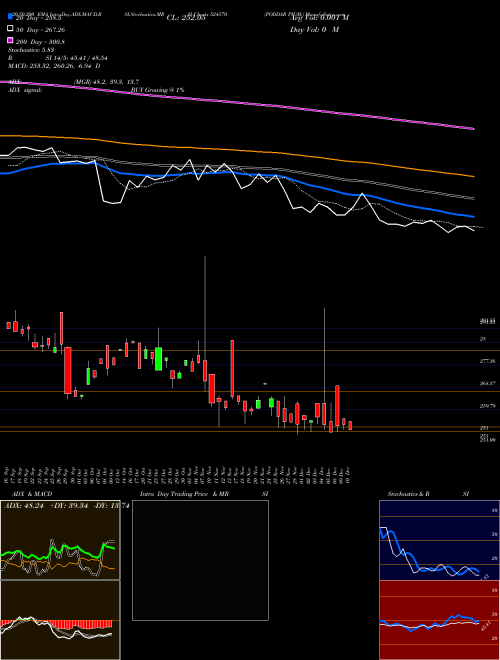Click the blue 20 Day EMA legend swatch
The image size is (500, 660).
point(10,17)
